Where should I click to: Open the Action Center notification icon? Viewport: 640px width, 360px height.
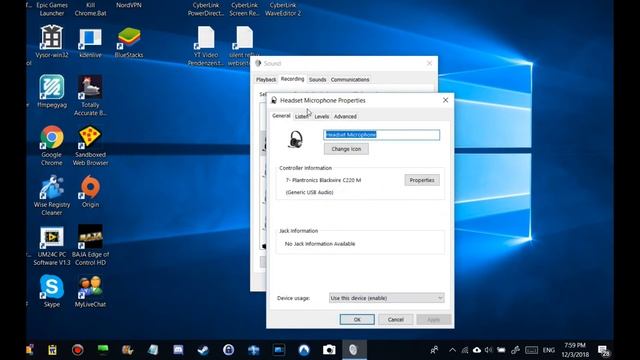click(603, 350)
